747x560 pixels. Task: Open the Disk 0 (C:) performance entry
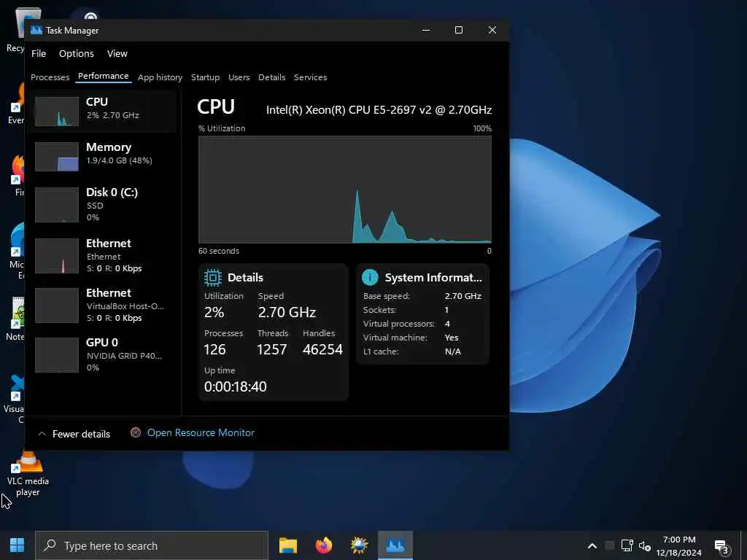[102, 205]
